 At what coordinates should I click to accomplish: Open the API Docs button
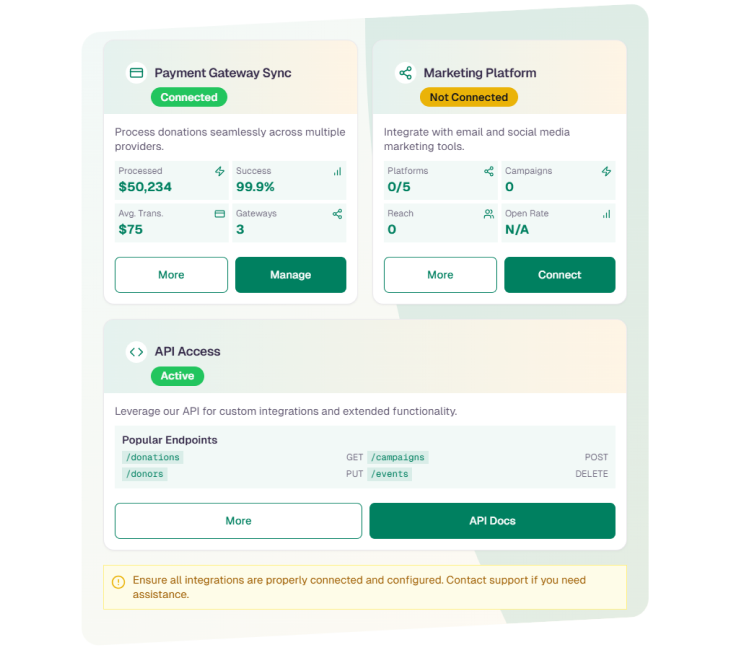pos(492,521)
